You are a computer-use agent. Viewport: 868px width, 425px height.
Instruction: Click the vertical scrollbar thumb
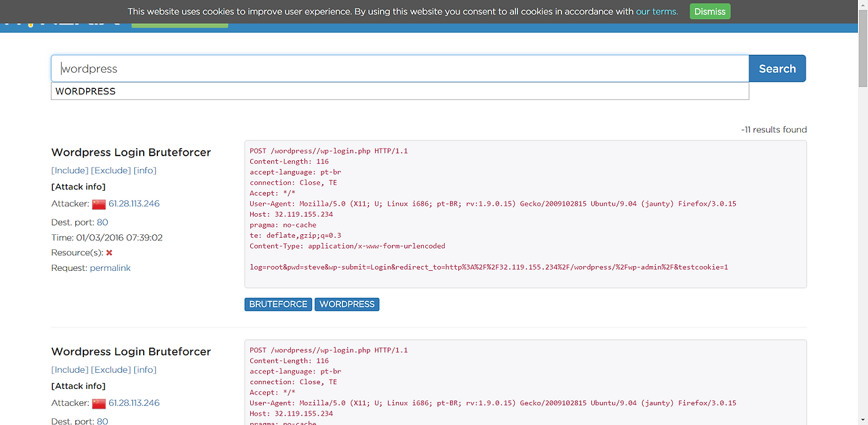863,49
